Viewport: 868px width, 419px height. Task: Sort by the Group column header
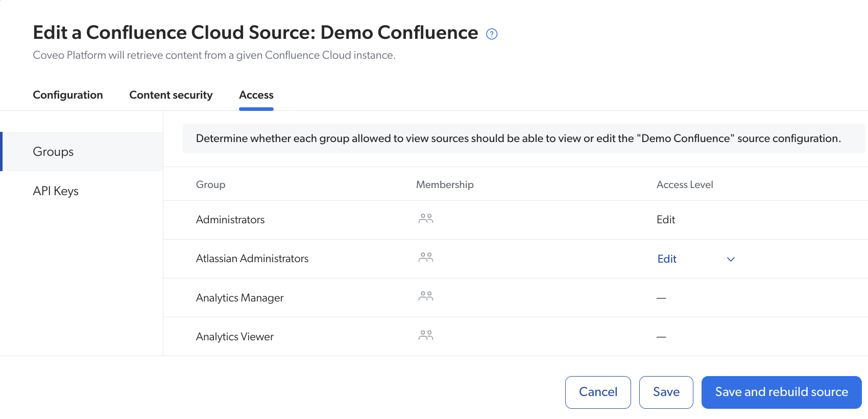210,184
